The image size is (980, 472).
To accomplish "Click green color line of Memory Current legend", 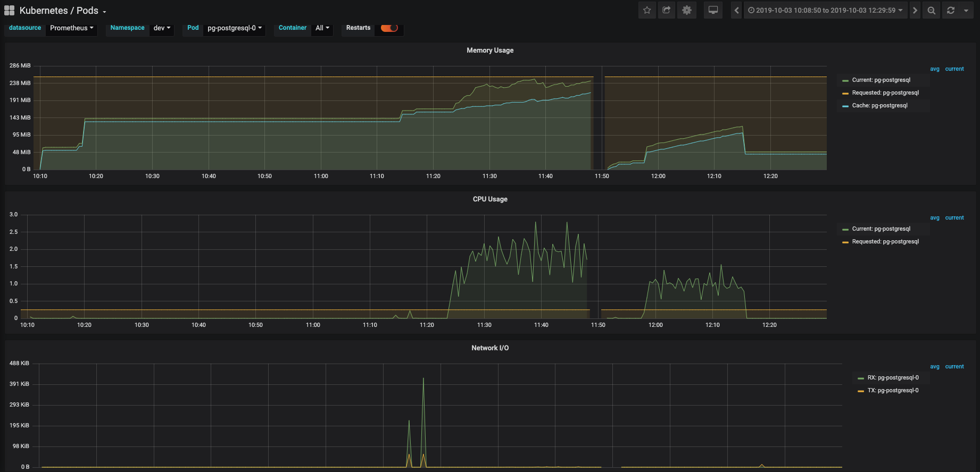I will [x=845, y=81].
